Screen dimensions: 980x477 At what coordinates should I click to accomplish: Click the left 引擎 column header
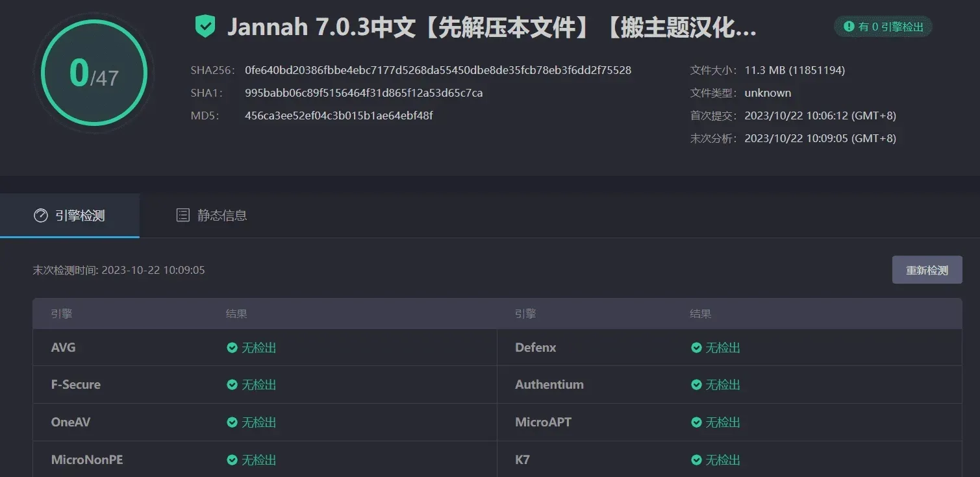62,314
